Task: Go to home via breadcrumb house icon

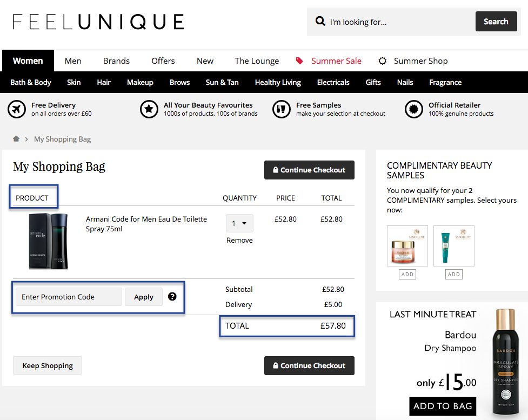Action: [16, 139]
